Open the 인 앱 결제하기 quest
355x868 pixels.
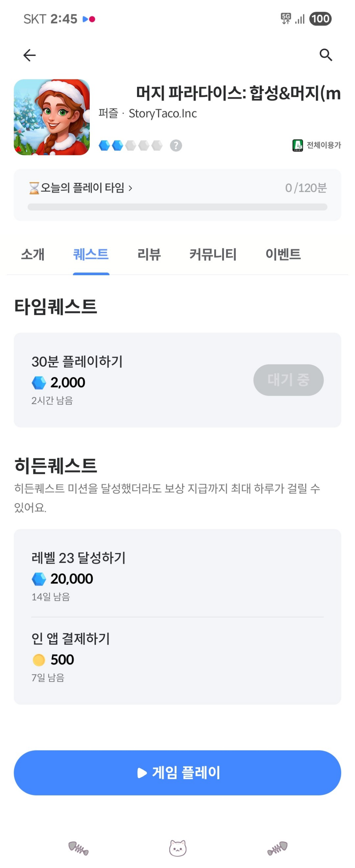tap(177, 657)
